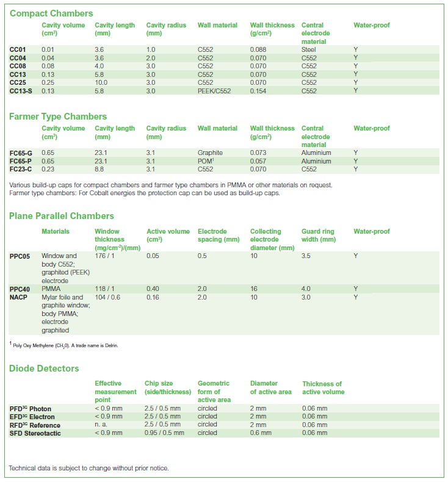Click the PEEK/C552 wall material cell

[214, 91]
